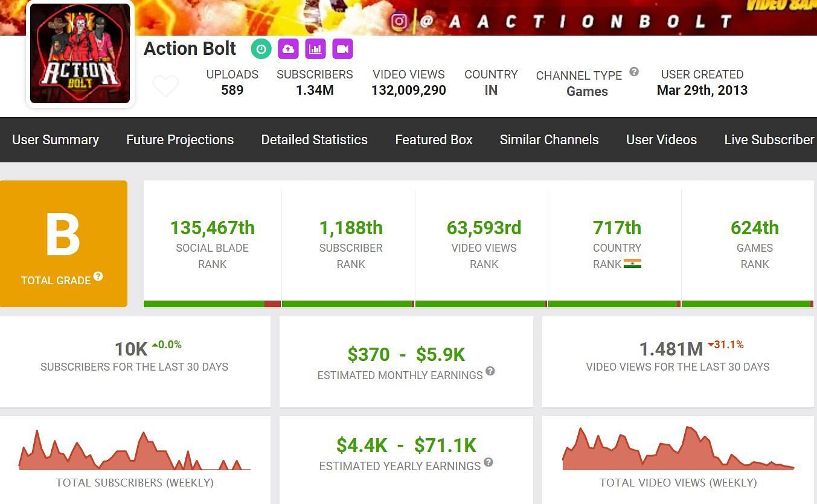
Task: Open the Action Bolt channel avatar
Action: (80, 54)
